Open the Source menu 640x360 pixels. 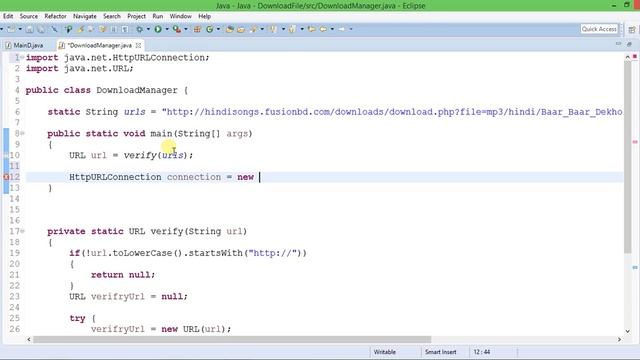tap(29, 16)
